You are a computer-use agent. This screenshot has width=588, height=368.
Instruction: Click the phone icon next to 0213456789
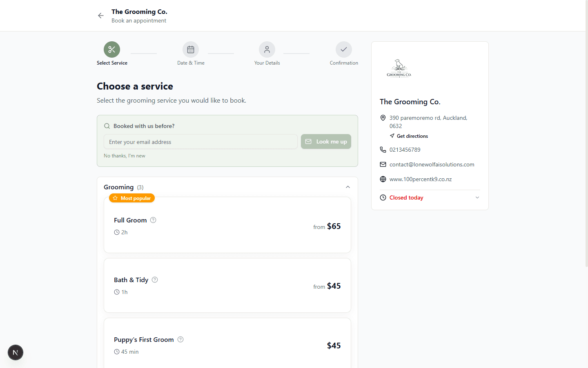point(383,149)
